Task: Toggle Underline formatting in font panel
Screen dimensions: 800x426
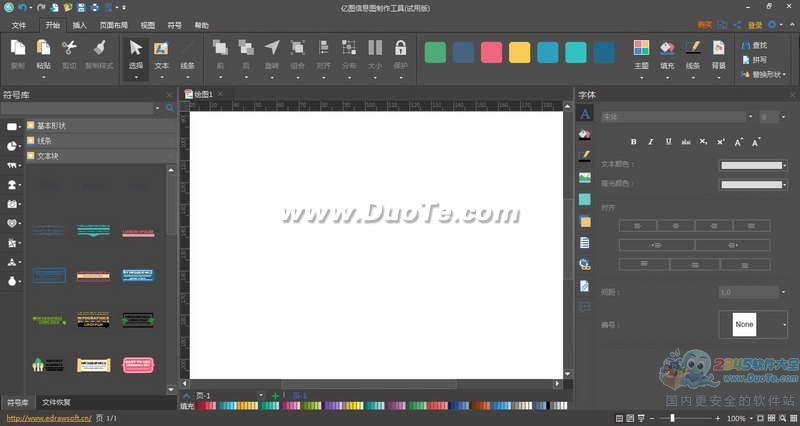Action: click(668, 142)
